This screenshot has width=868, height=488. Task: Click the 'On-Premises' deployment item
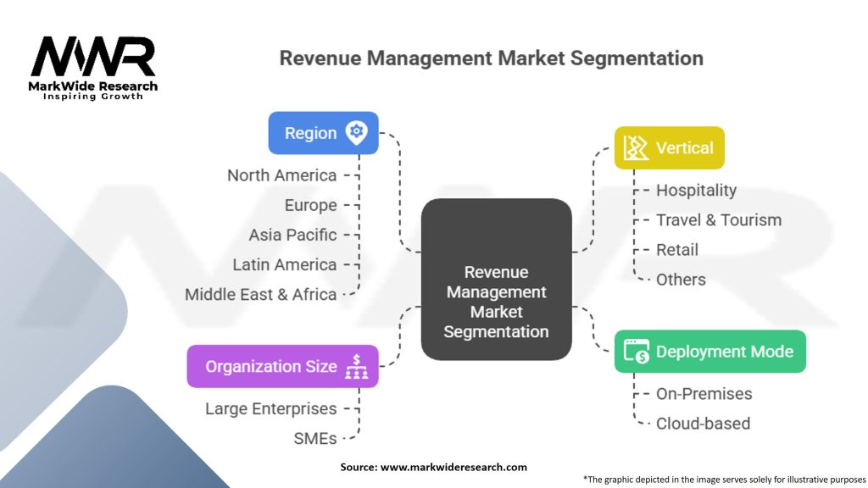point(704,394)
